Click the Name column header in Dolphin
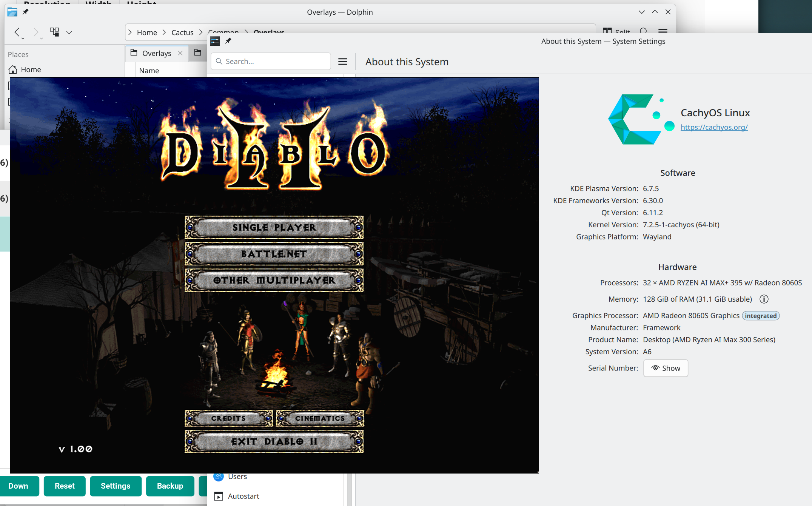The height and width of the screenshot is (506, 812). click(149, 71)
